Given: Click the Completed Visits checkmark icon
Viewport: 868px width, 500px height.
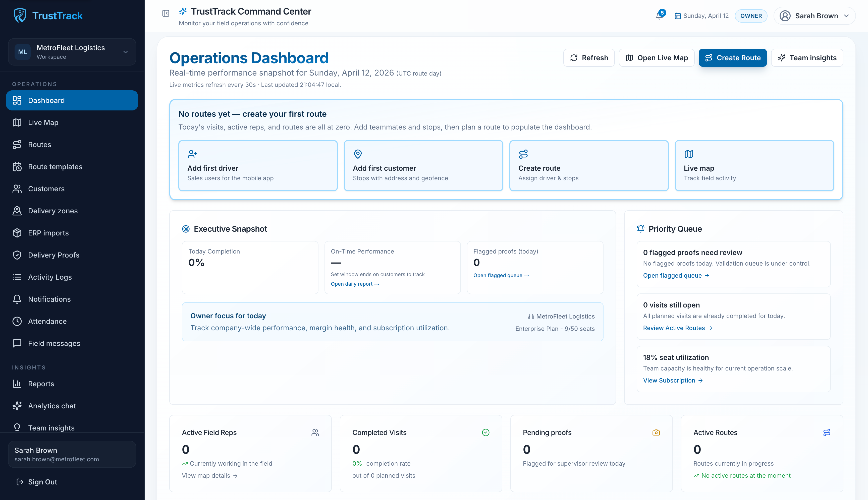Looking at the screenshot, I should click(485, 433).
